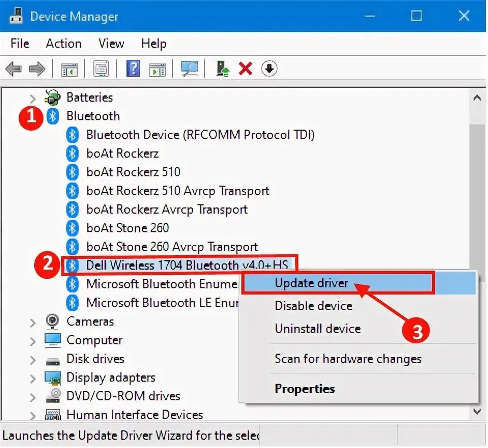Viewport: 488px width, 448px height.
Task: Click Bluetooth icon beside boAt Rockerz 510
Action: coord(72,172)
